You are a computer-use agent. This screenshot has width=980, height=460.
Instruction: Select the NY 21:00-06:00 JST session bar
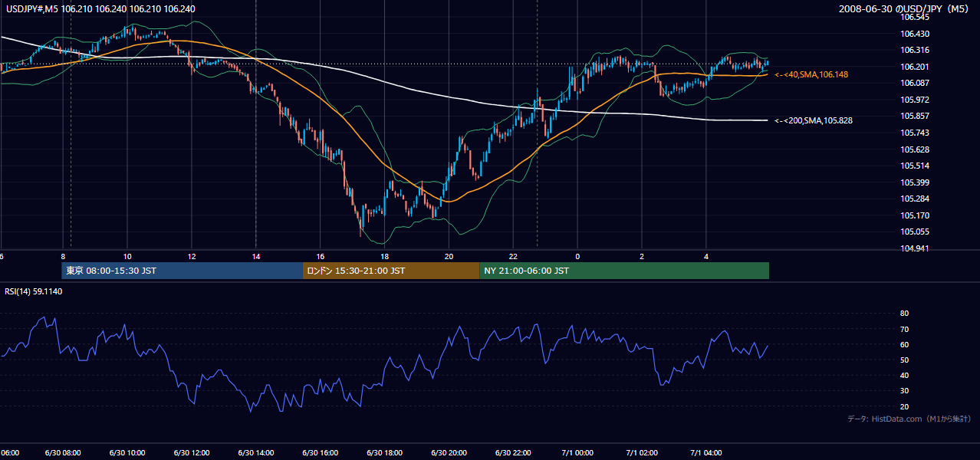coord(624,271)
